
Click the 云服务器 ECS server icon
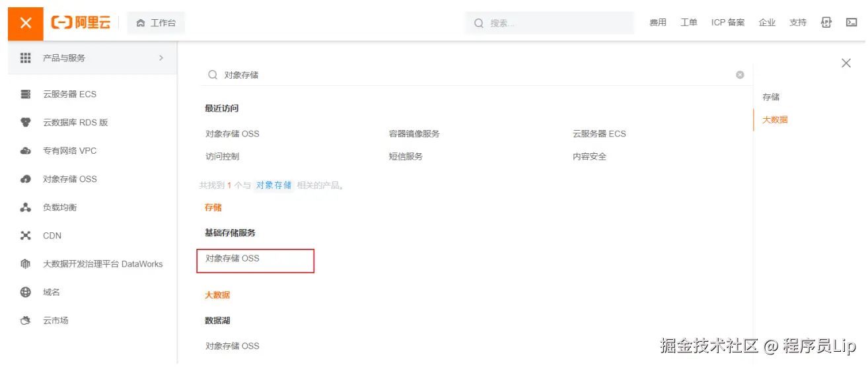26,94
